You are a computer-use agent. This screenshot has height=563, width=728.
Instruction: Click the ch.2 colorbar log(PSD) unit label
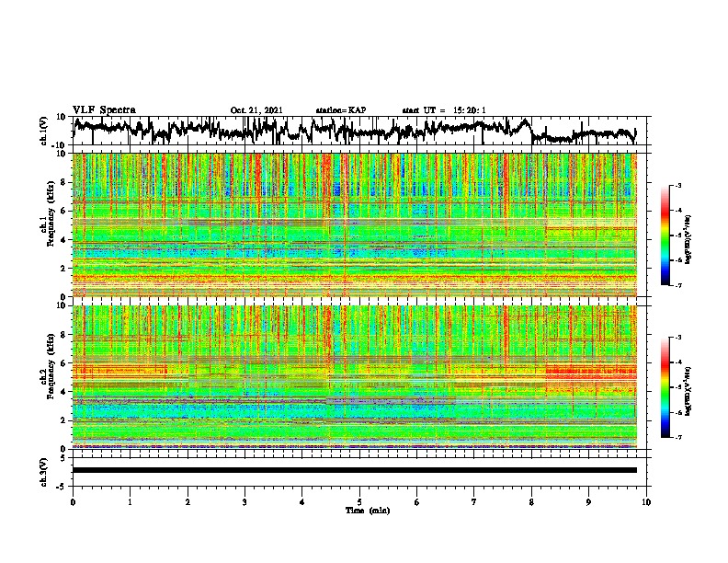688,392
